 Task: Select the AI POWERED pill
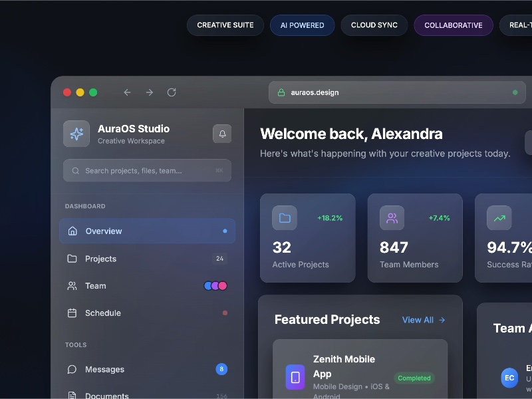tap(302, 25)
